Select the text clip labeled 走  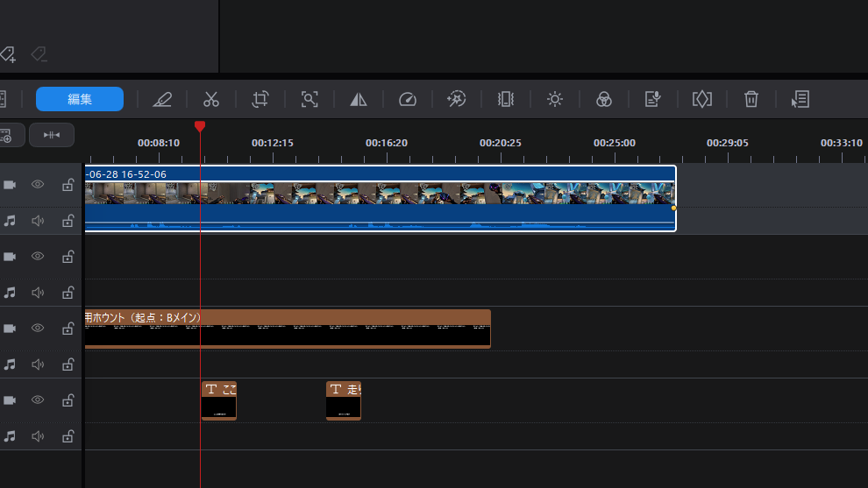pyautogui.click(x=344, y=400)
